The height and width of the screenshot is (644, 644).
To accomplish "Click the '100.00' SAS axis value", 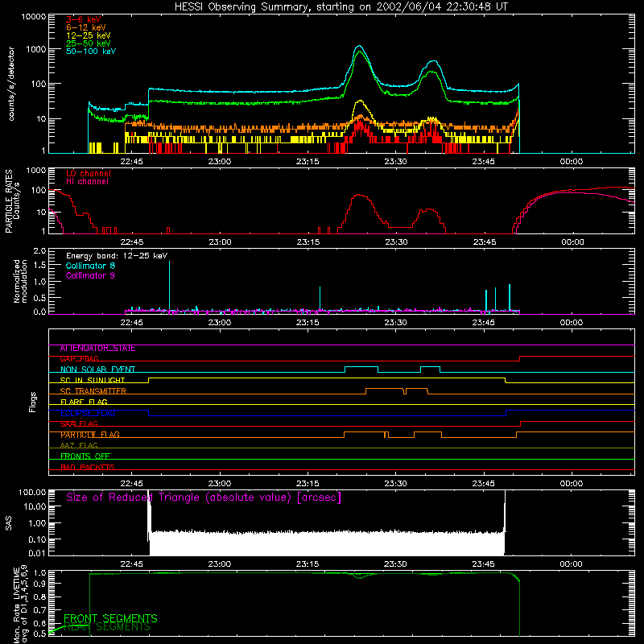I will (x=32, y=492).
